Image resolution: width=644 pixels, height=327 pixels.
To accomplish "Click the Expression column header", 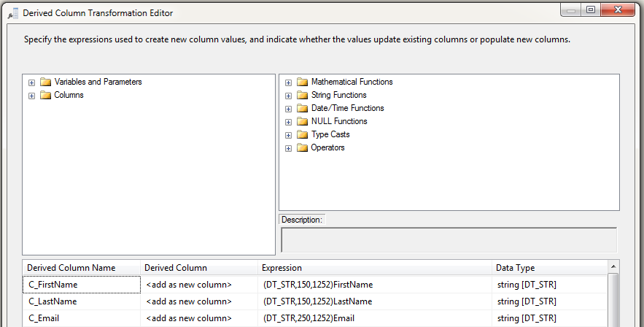I will coord(375,268).
